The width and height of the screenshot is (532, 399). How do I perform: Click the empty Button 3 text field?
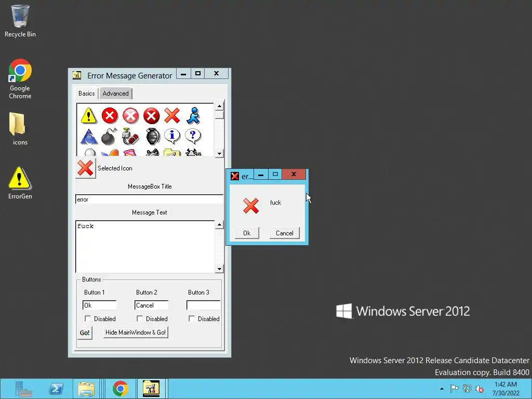point(204,305)
